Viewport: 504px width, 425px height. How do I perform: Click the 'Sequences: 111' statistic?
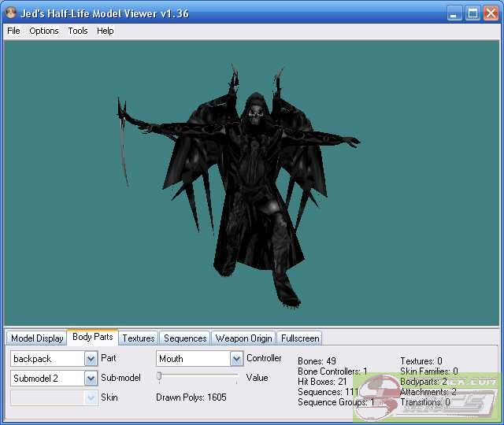point(328,392)
